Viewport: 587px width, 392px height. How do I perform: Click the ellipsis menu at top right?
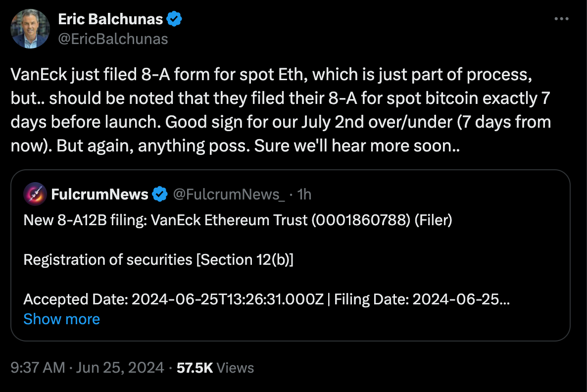tap(562, 18)
